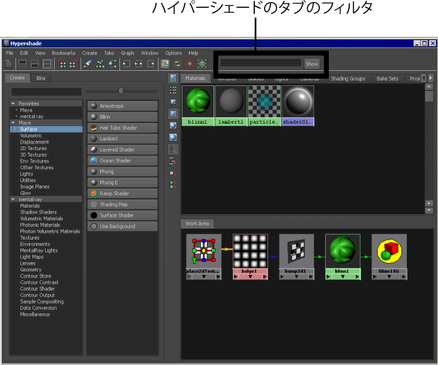Select the lambert1 material swatch
This screenshot has height=365, width=438.
231,106
